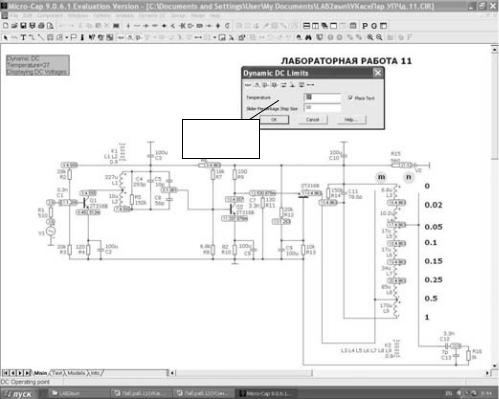Click the last double-arrow icon in the Dynamic DC Limits toolbar
The height and width of the screenshot is (399, 499).
[311, 85]
